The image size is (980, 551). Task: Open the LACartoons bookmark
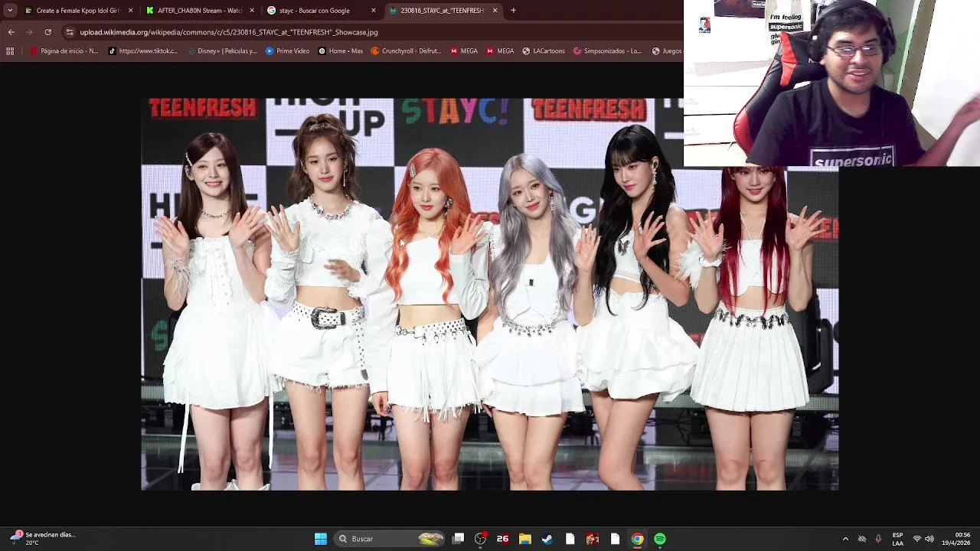[544, 51]
